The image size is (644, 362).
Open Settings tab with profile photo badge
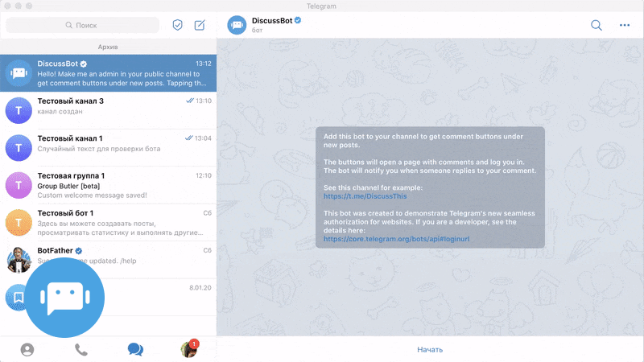pos(189,349)
